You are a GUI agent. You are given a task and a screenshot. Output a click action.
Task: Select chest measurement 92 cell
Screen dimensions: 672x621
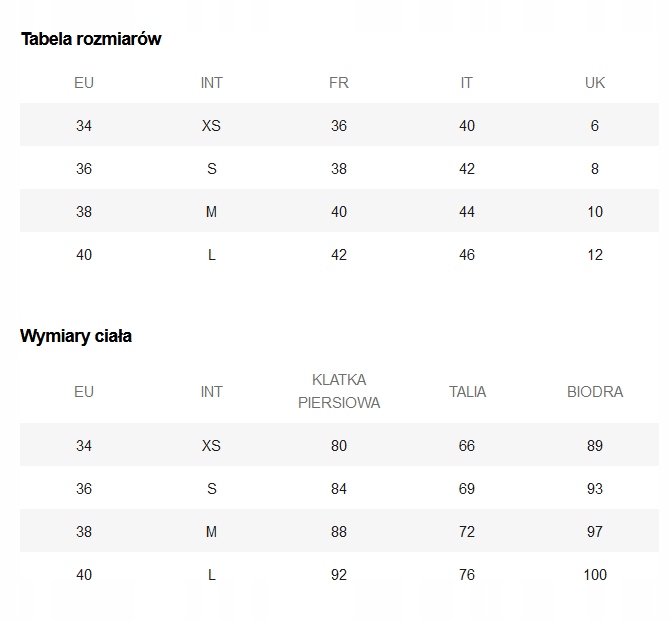[339, 575]
